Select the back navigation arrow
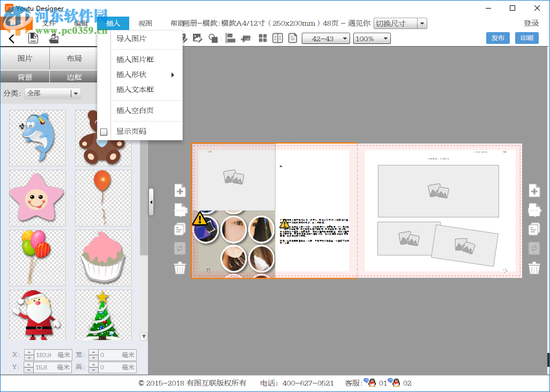550x392 pixels. coord(12,38)
